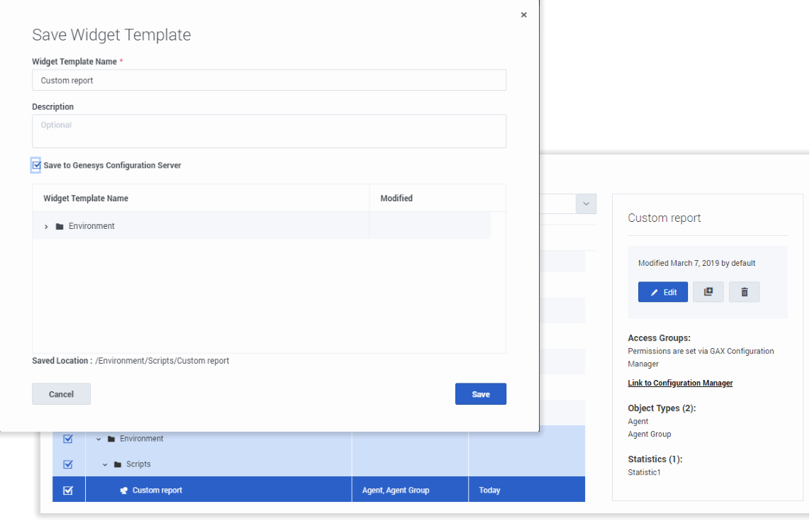Toggle checkbox for Environment row
Image resolution: width=812 pixels, height=521 pixels.
pos(68,439)
